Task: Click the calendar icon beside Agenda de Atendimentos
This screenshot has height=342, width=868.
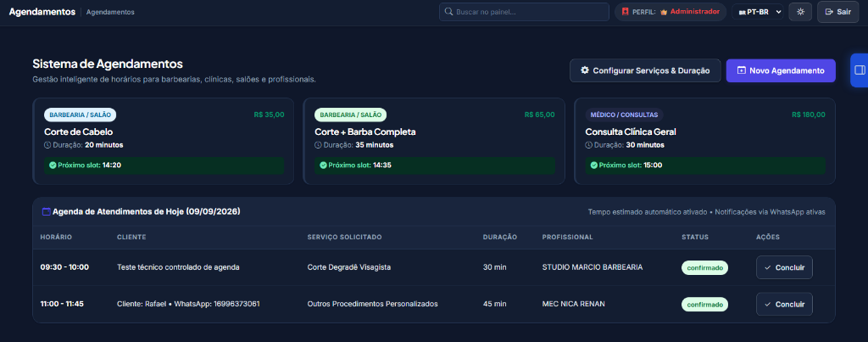Action: coord(47,211)
